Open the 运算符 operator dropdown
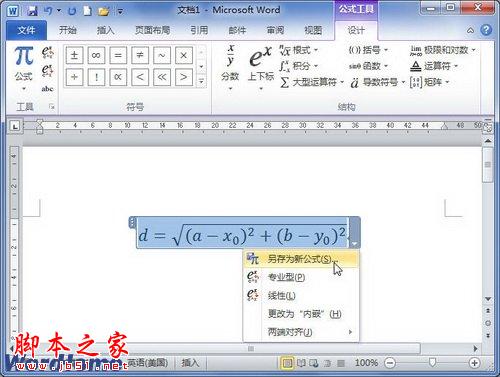This screenshot has width=500, height=377. point(434,66)
